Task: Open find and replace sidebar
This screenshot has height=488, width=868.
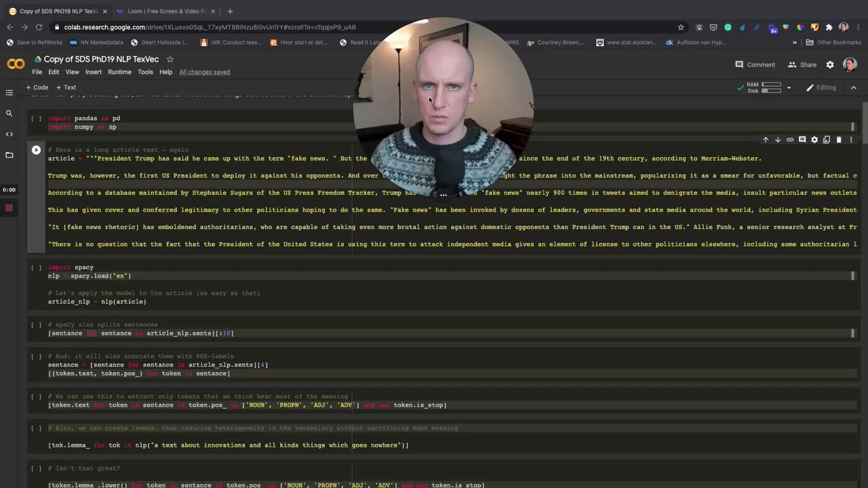Action: (9, 113)
